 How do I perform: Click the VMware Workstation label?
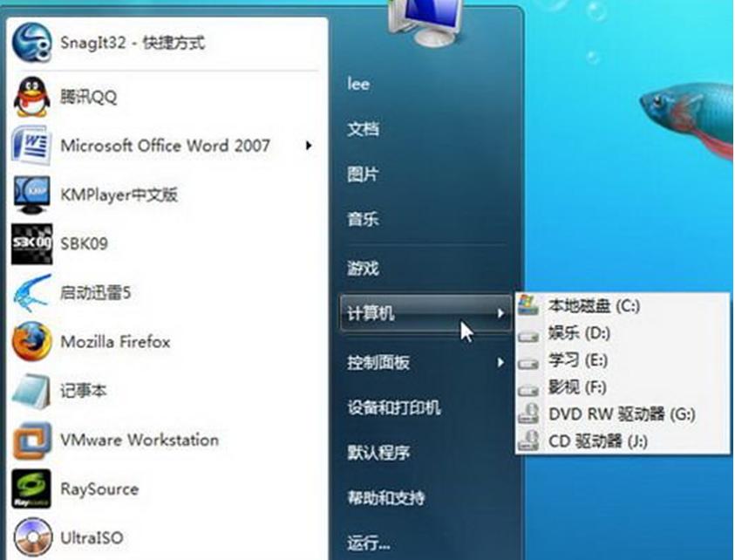140,440
